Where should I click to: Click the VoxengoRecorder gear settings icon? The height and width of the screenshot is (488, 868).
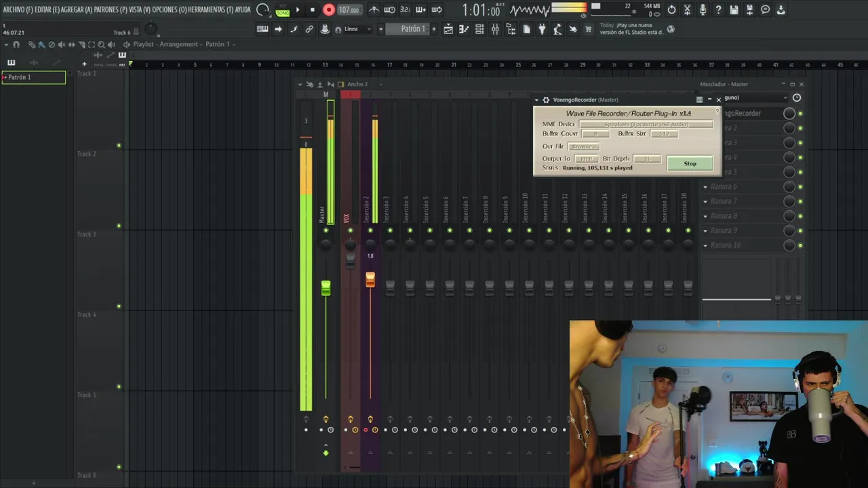[546, 100]
